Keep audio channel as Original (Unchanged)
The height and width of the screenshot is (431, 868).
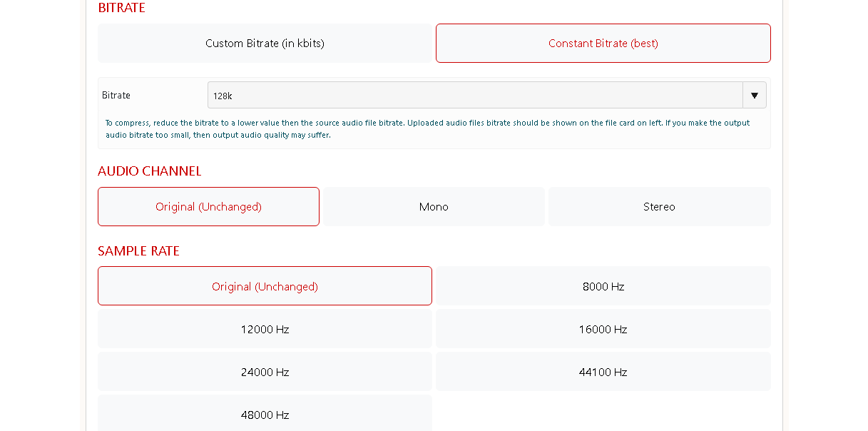tap(208, 207)
